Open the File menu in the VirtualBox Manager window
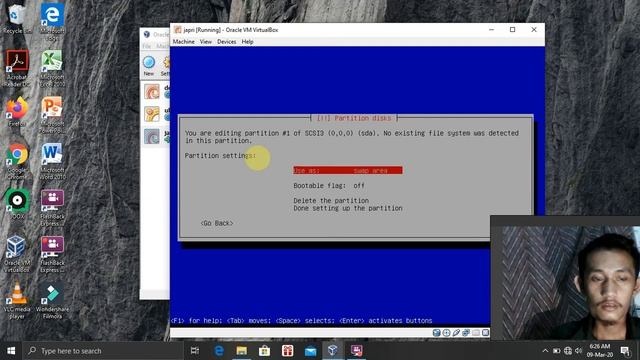The height and width of the screenshot is (360, 640). (x=147, y=46)
